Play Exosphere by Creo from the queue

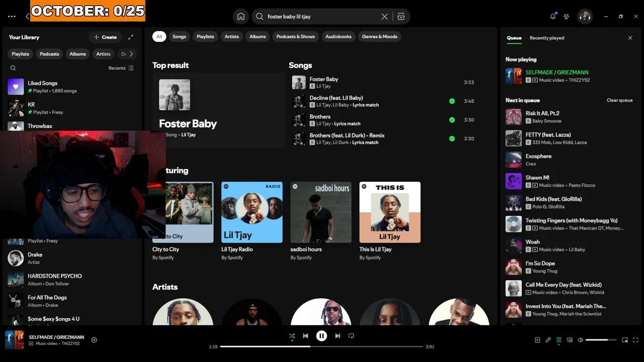point(570,160)
